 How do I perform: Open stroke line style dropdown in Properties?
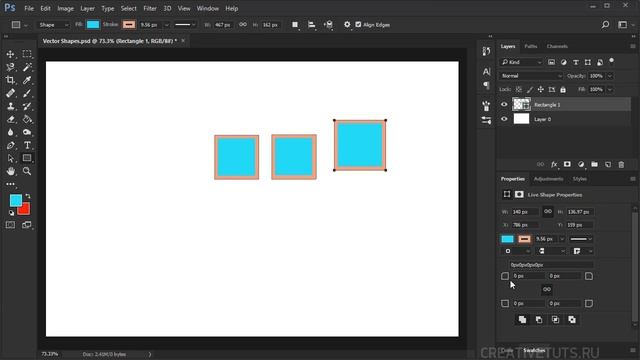click(581, 239)
